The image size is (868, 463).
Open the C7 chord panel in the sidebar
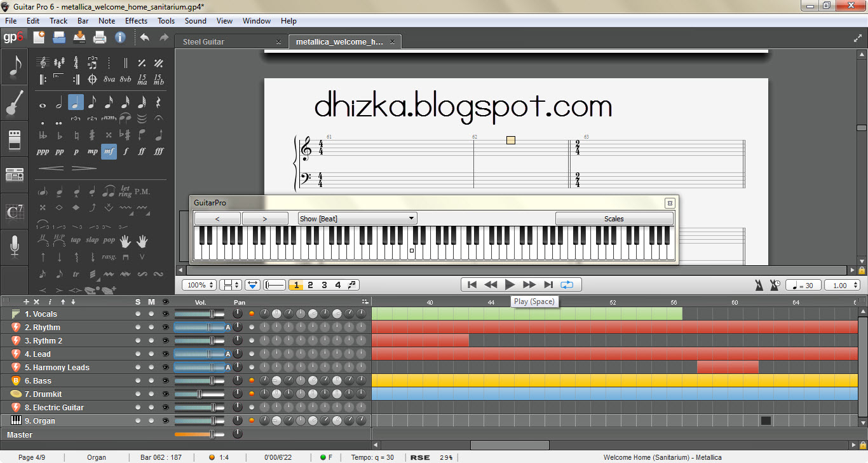(x=15, y=211)
